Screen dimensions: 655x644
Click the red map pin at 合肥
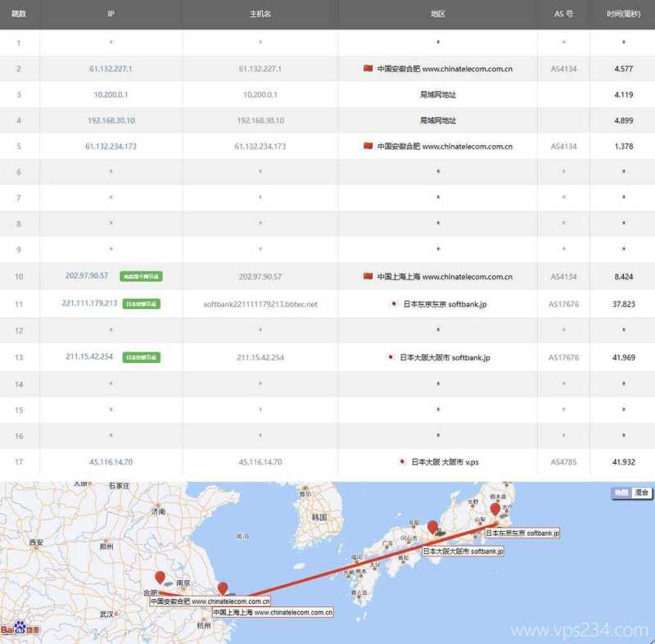pos(160,578)
